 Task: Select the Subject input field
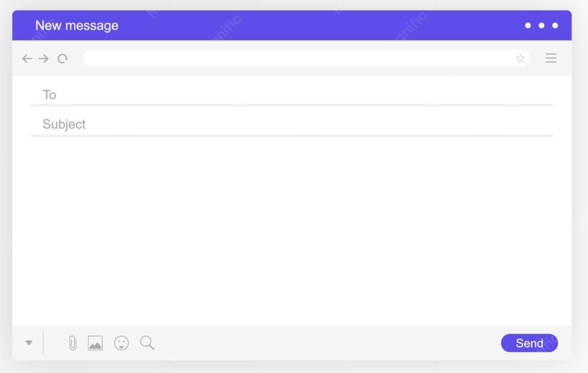292,124
